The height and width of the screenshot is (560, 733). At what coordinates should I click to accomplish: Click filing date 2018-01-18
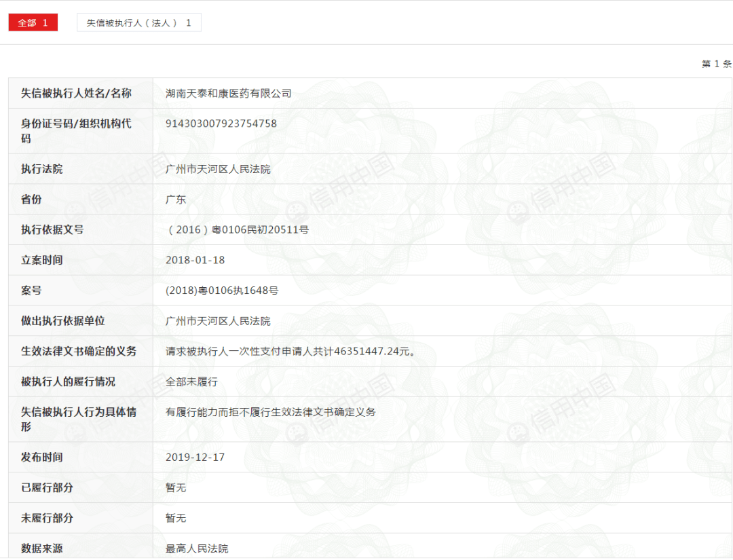point(195,260)
